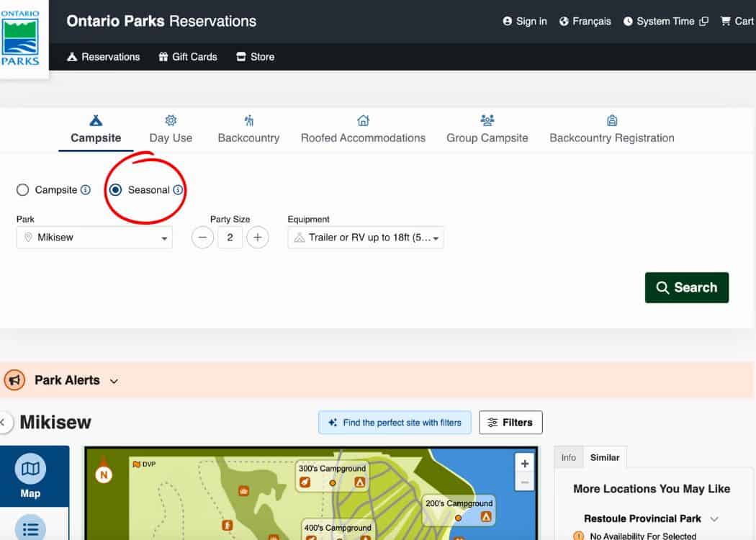Screen dimensions: 756x540
Task: Show info for Campsite option
Action: click(x=86, y=190)
